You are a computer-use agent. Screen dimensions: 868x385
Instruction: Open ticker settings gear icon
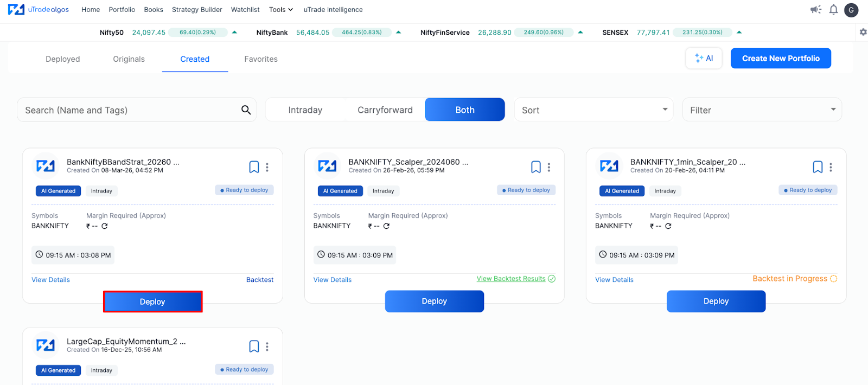(x=863, y=32)
